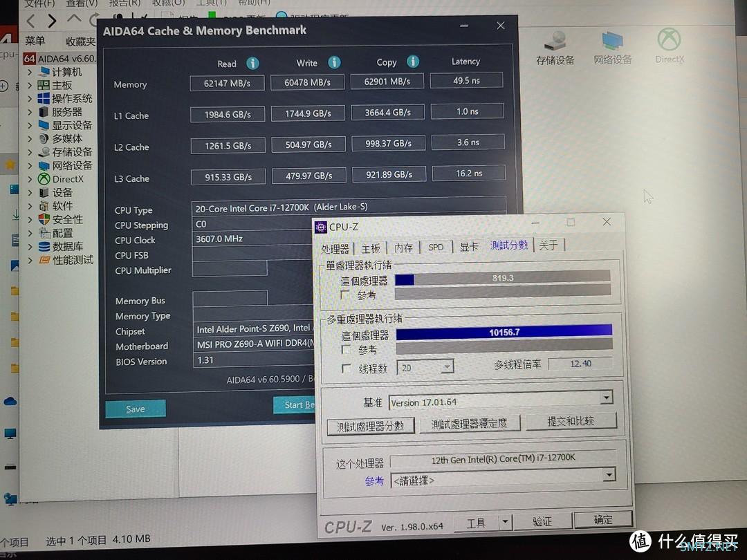Expand the 主板 tree node chevron
This screenshot has height=560, width=747.
coord(30,85)
